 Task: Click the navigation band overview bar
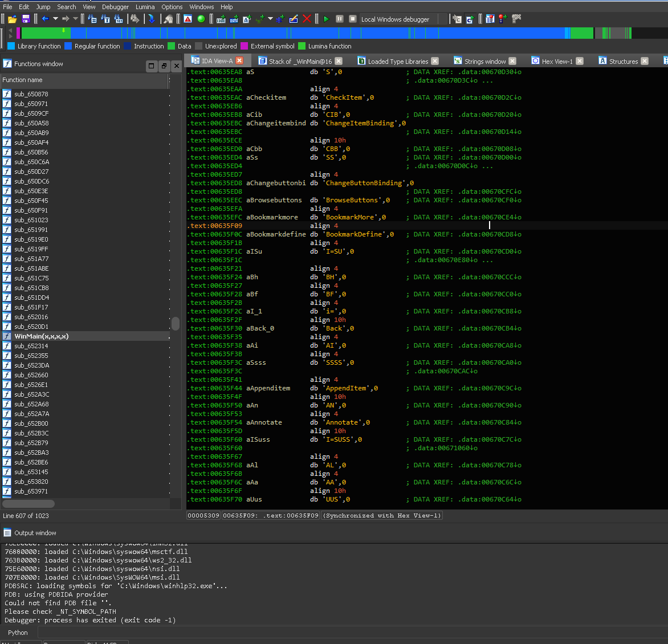pos(326,33)
